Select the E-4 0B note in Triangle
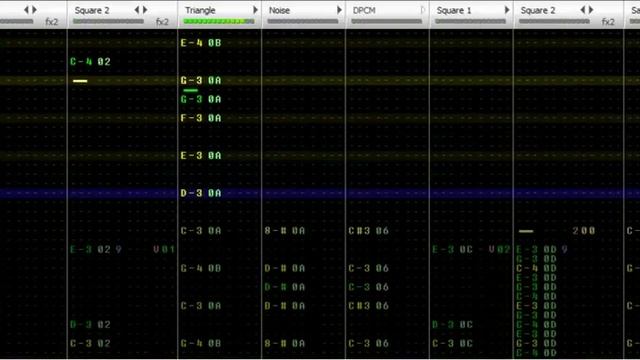 (201, 43)
